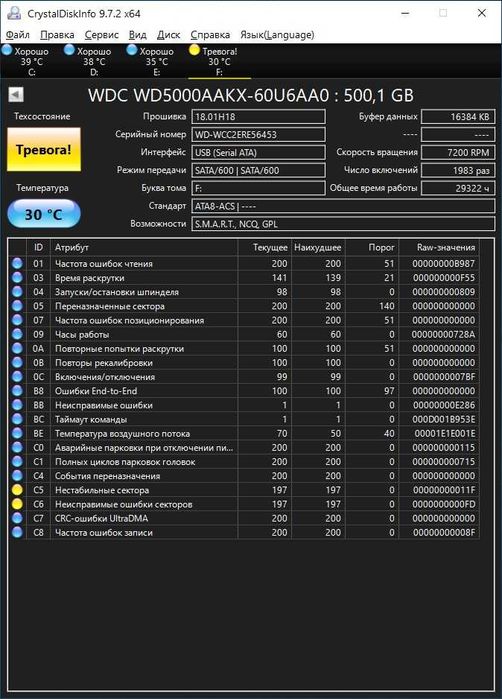The width and height of the screenshot is (502, 699).
Task: Click status icon of BB Неисправимые ошибки
Action: pyautogui.click(x=17, y=405)
